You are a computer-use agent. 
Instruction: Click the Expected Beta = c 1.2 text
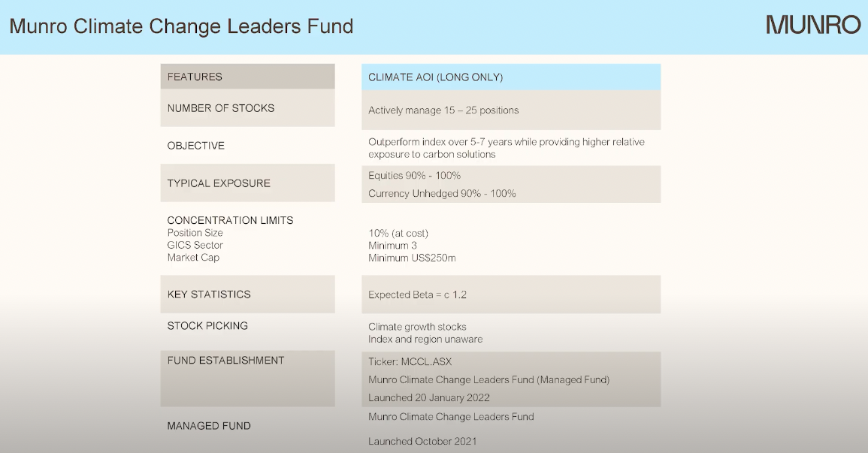(417, 294)
